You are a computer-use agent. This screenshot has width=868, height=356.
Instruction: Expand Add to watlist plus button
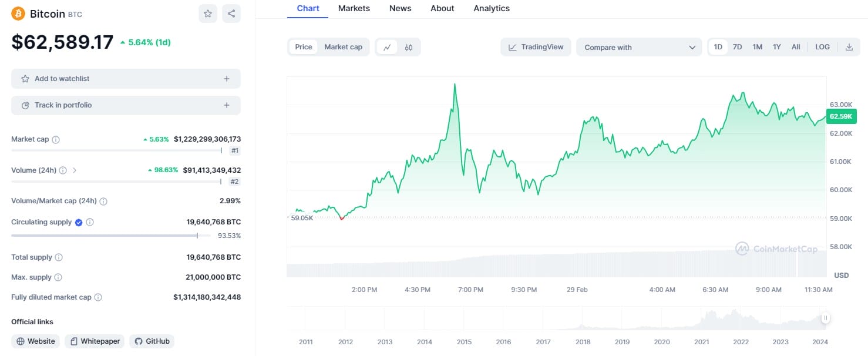click(x=227, y=79)
